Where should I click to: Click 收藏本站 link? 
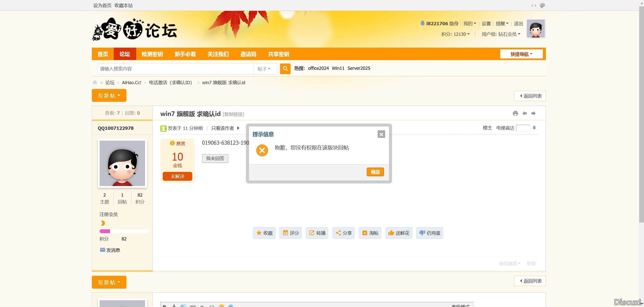(x=124, y=6)
